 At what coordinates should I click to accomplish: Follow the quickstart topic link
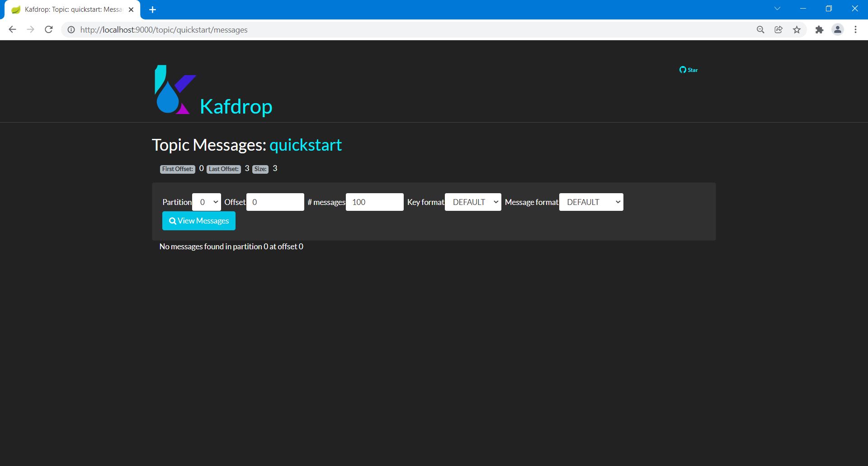click(306, 145)
